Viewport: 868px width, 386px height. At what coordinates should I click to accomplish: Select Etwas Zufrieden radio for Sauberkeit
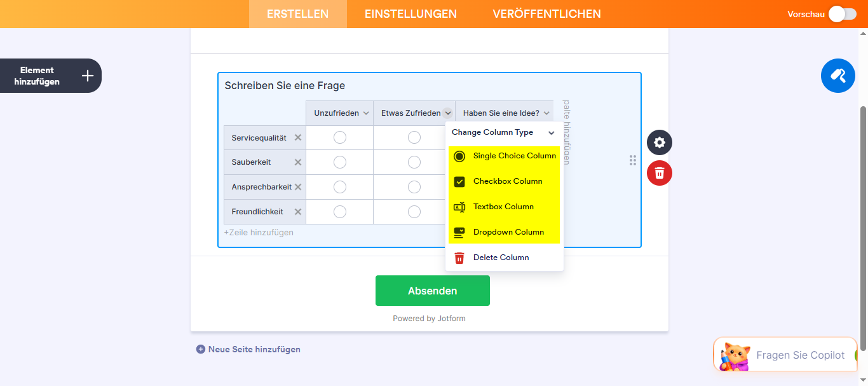coord(414,162)
